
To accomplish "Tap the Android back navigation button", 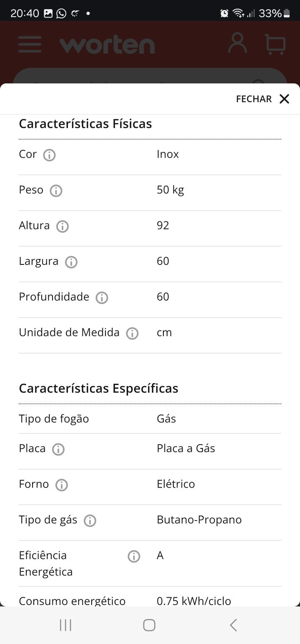I will [x=233, y=625].
